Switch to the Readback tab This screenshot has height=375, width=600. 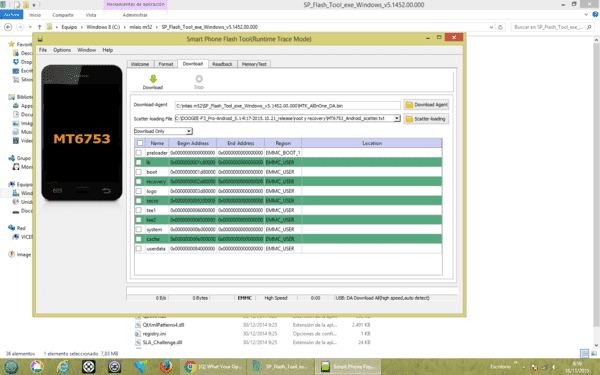[x=222, y=64]
